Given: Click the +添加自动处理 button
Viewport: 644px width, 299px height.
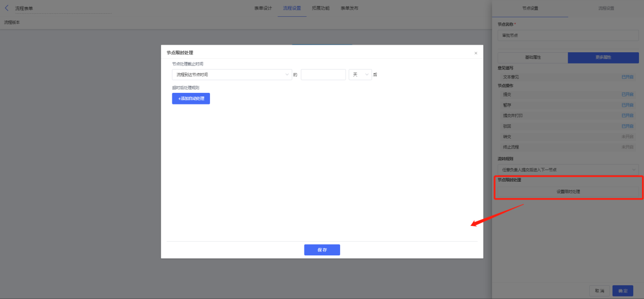Looking at the screenshot, I should tap(191, 98).
